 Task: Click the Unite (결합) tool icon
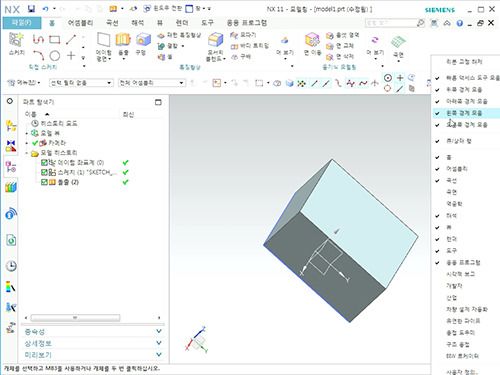click(x=161, y=46)
